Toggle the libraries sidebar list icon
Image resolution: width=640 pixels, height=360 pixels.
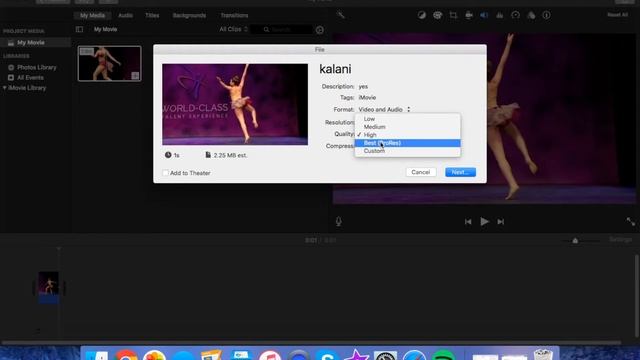(79, 29)
